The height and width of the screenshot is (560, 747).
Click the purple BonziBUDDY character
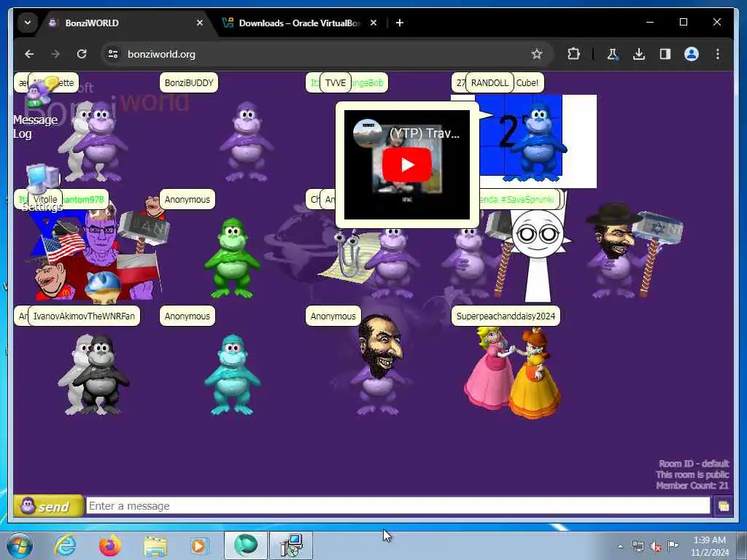pyautogui.click(x=247, y=141)
